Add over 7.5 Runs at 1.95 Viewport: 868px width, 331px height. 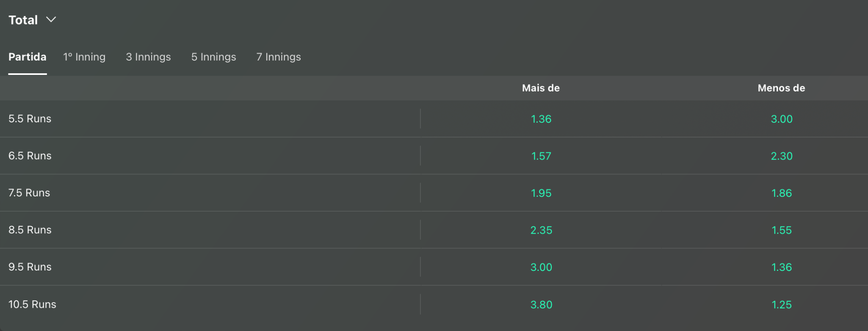541,193
